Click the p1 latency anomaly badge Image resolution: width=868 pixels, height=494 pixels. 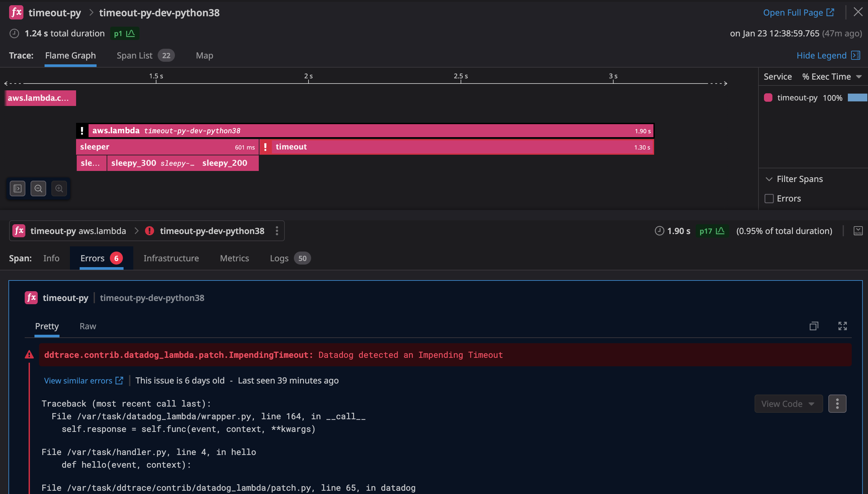(x=125, y=33)
